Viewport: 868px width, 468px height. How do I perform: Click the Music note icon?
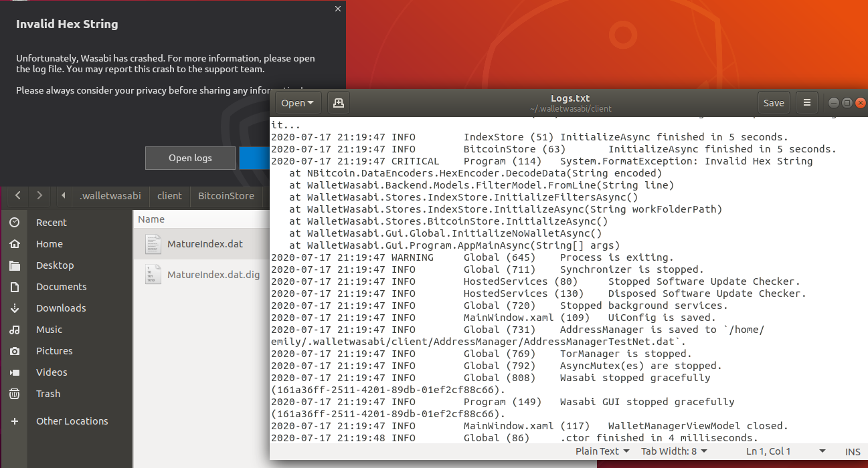15,330
